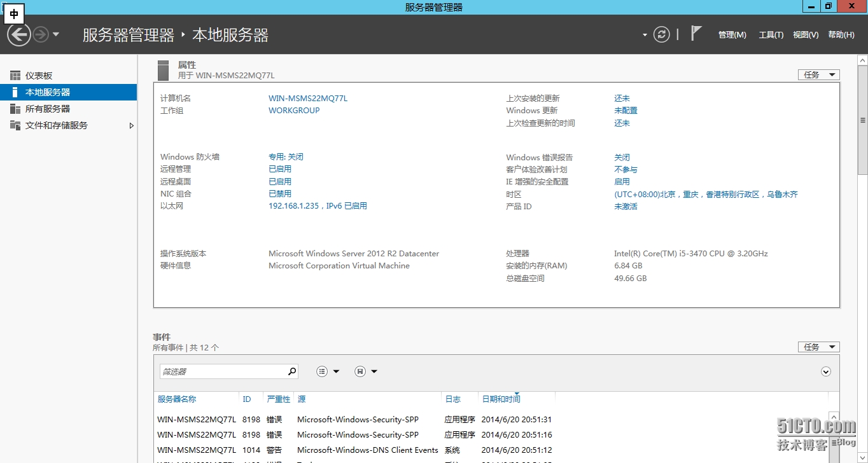The width and height of the screenshot is (868, 463).
Task: Go back with the back arrow button
Action: click(x=19, y=34)
